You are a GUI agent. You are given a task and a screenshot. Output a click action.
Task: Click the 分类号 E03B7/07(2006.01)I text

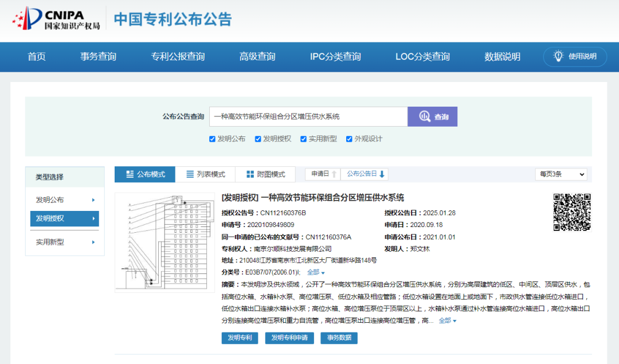(272, 272)
